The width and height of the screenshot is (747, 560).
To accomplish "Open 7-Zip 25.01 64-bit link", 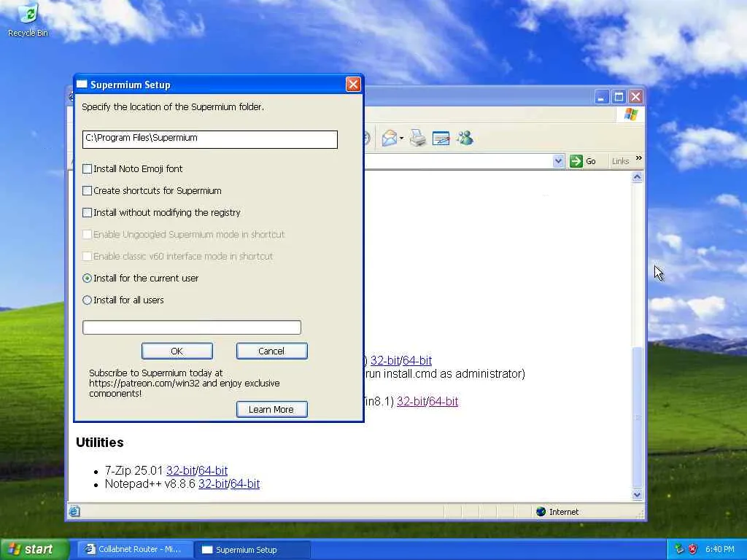I will tap(213, 470).
